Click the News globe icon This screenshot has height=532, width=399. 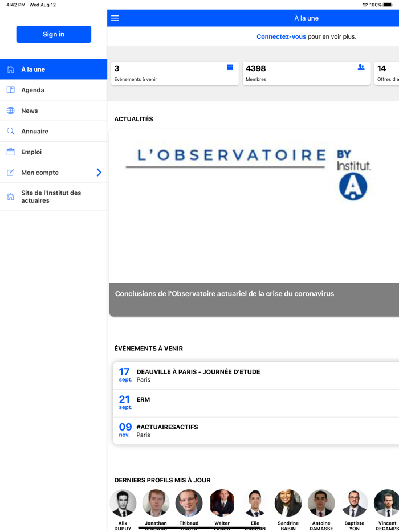pos(11,111)
